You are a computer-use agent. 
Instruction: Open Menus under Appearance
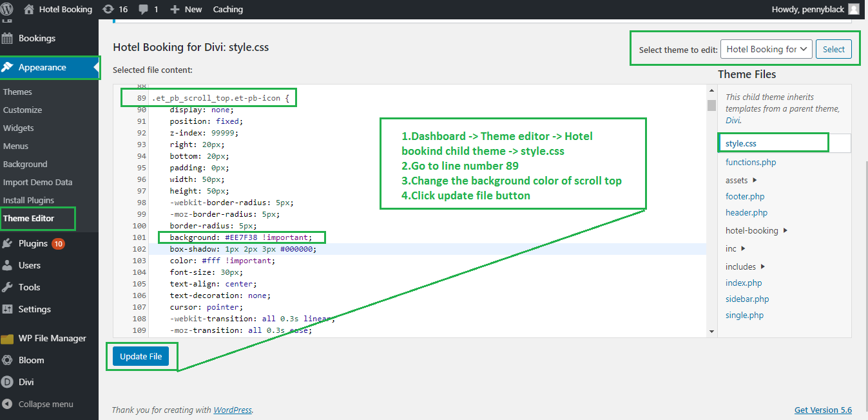15,146
